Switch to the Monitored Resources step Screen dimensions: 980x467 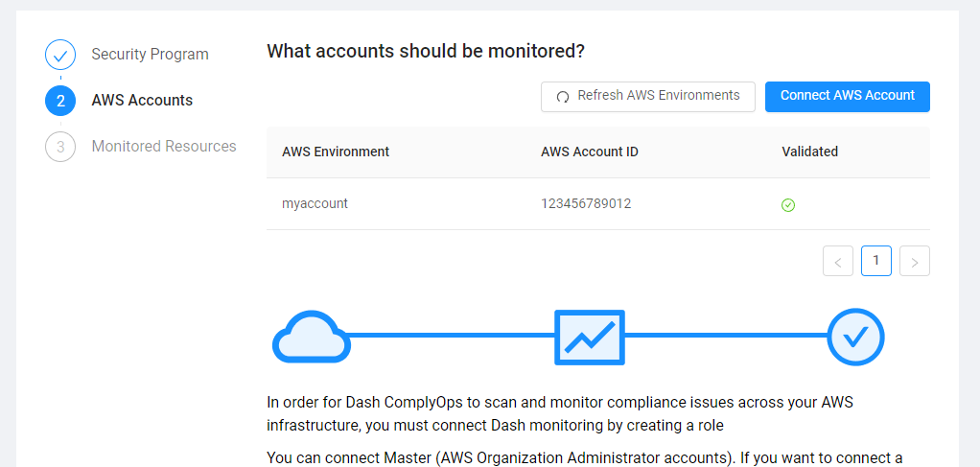[164, 147]
